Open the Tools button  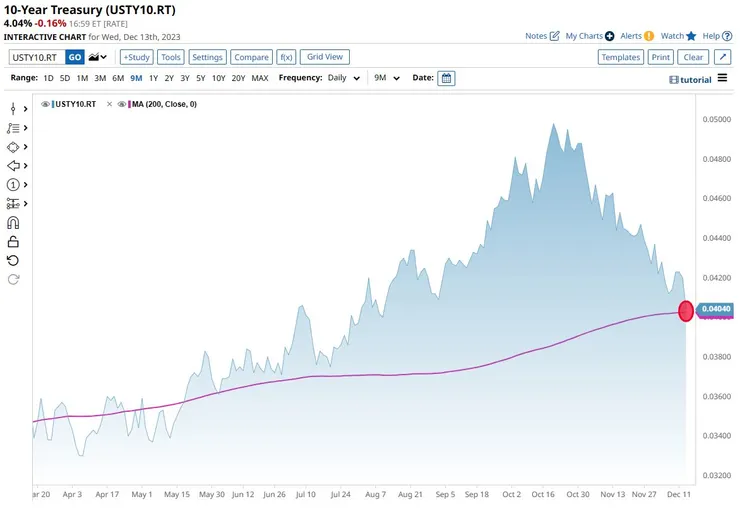click(170, 57)
